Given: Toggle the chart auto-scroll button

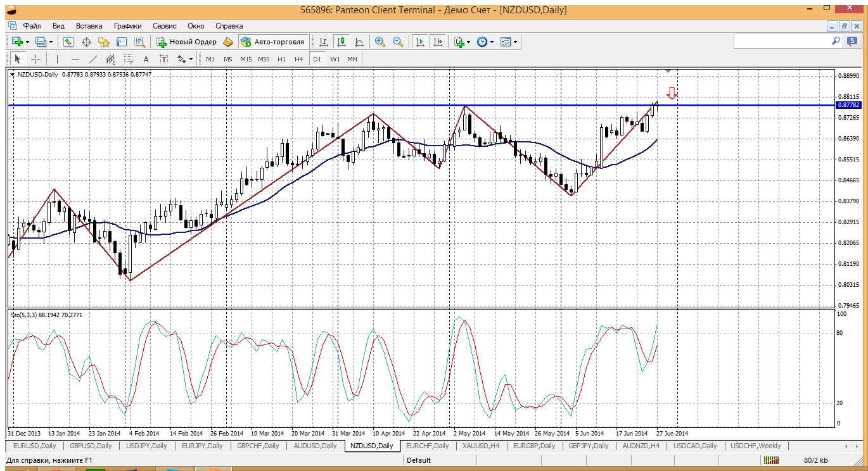Looking at the screenshot, I should tap(419, 42).
